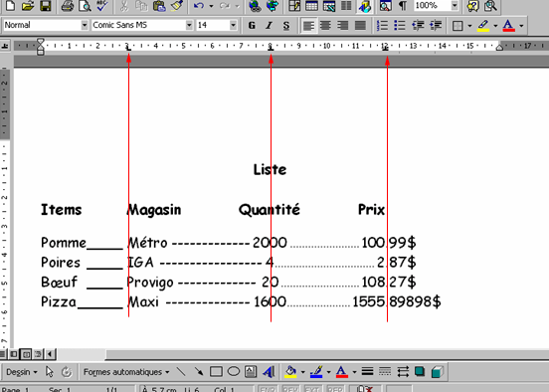Select the Oval drawing tool
Screen dimensions: 549x392
tap(234, 372)
